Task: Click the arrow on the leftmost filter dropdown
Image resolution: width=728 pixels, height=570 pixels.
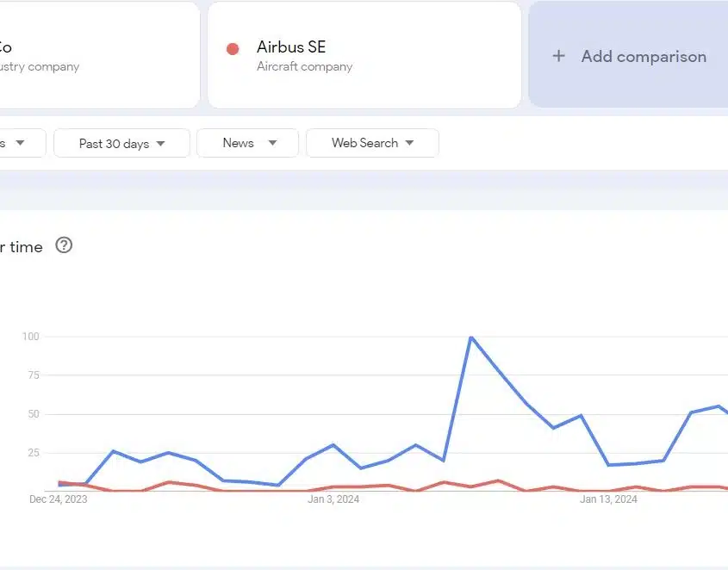Action: (20, 143)
